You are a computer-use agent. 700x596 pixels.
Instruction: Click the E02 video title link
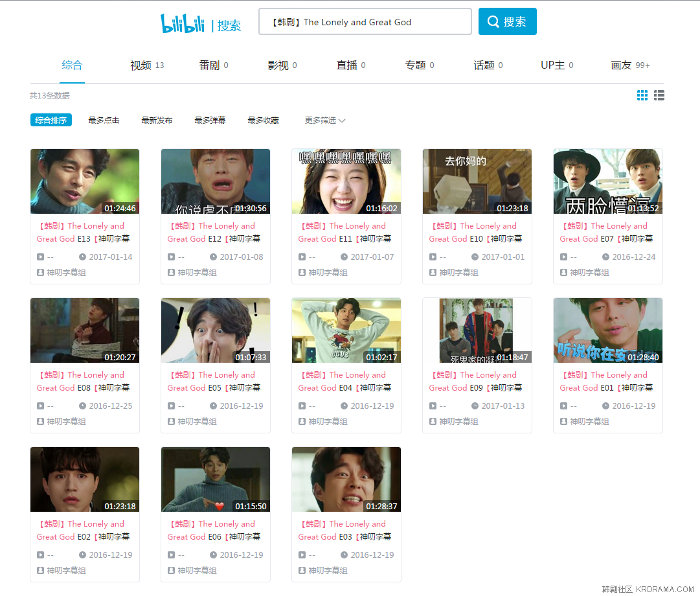pos(83,531)
